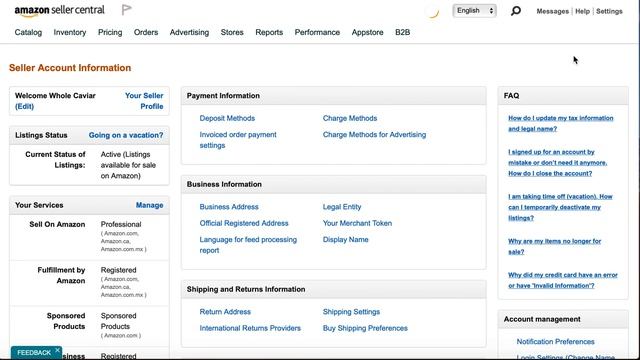Open Your Merchant Token link

(357, 223)
